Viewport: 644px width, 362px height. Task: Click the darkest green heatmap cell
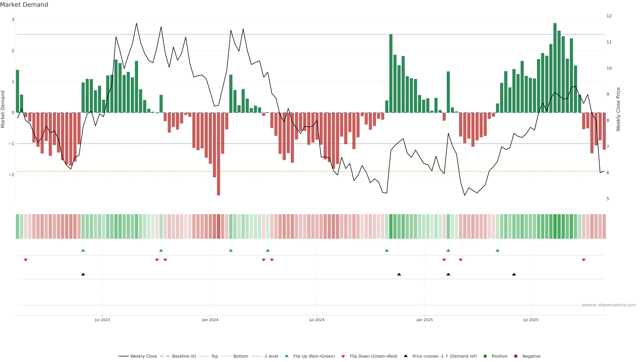[x=555, y=226]
